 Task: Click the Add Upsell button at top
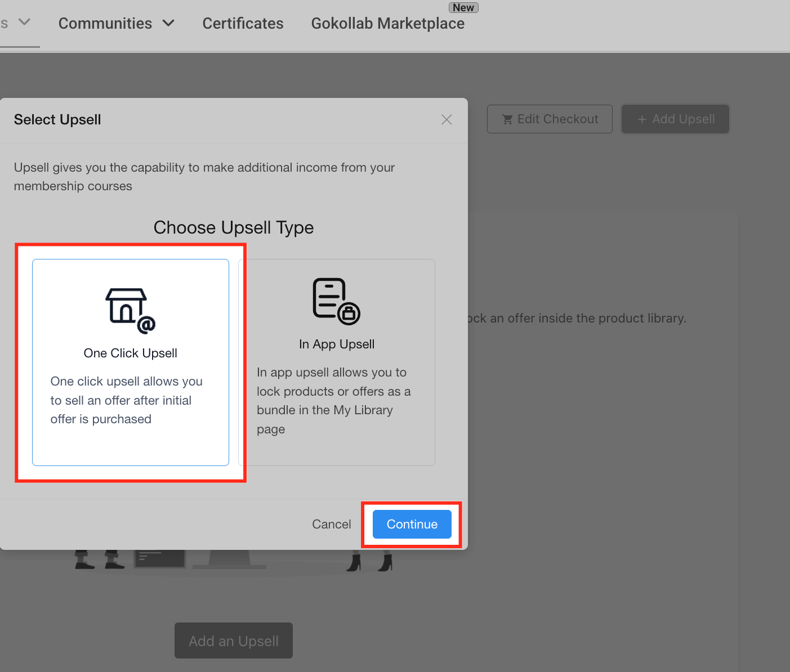tap(675, 119)
